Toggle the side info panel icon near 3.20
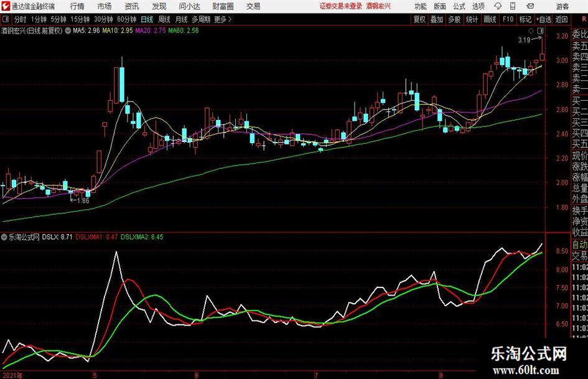Screen dimensions: 588x379 pos(540,30)
